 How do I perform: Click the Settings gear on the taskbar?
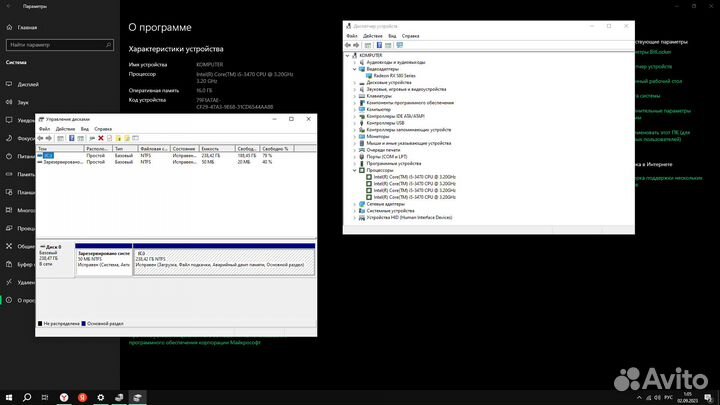tap(101, 398)
